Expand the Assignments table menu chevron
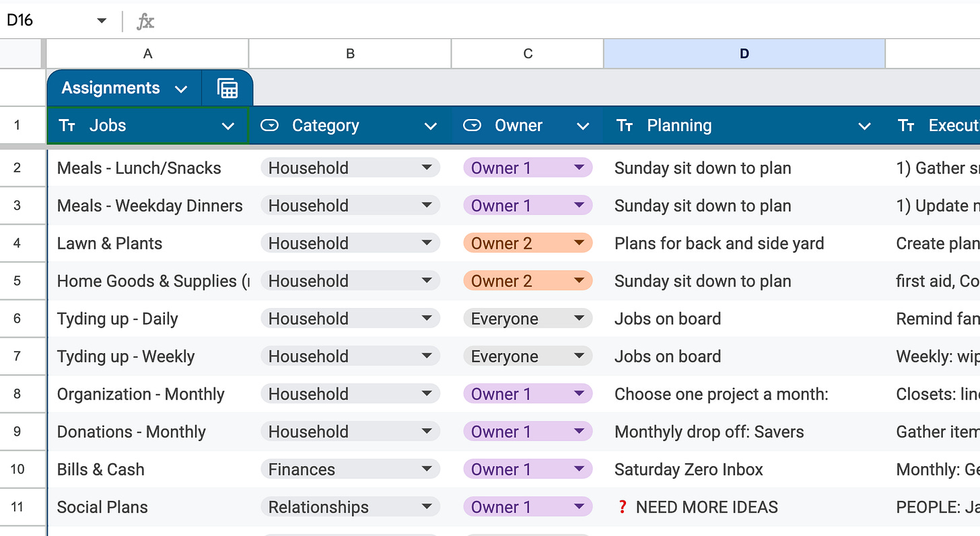980x536 pixels. 180,89
